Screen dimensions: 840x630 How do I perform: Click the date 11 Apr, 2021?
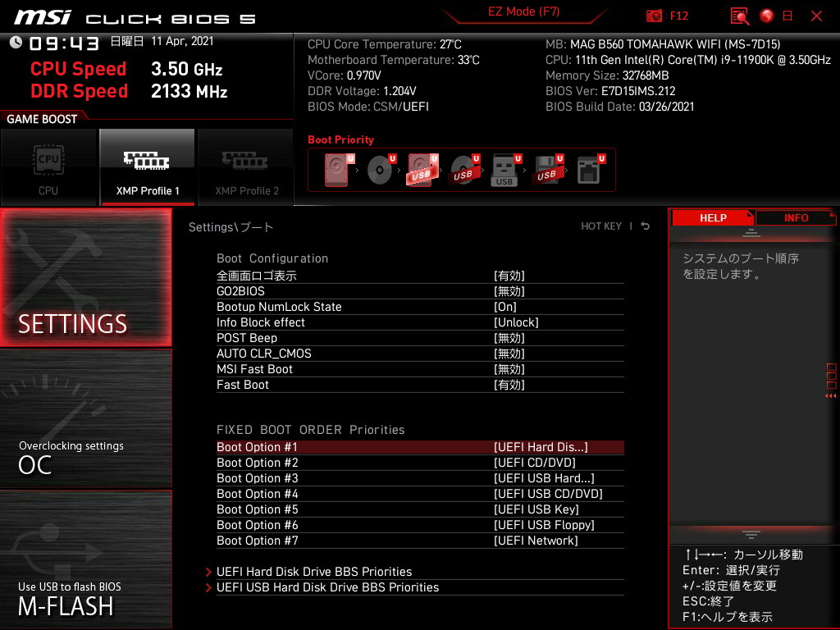pyautogui.click(x=182, y=41)
